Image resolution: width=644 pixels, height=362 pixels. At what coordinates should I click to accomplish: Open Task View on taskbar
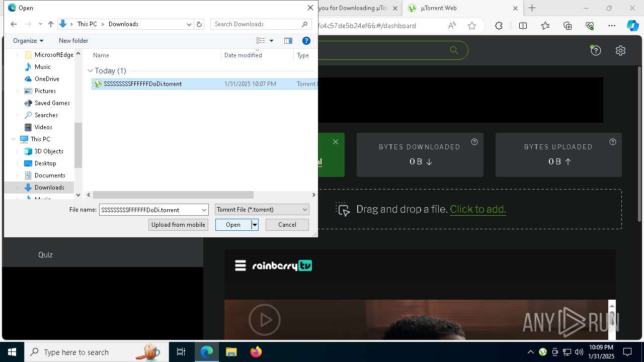pos(181,352)
